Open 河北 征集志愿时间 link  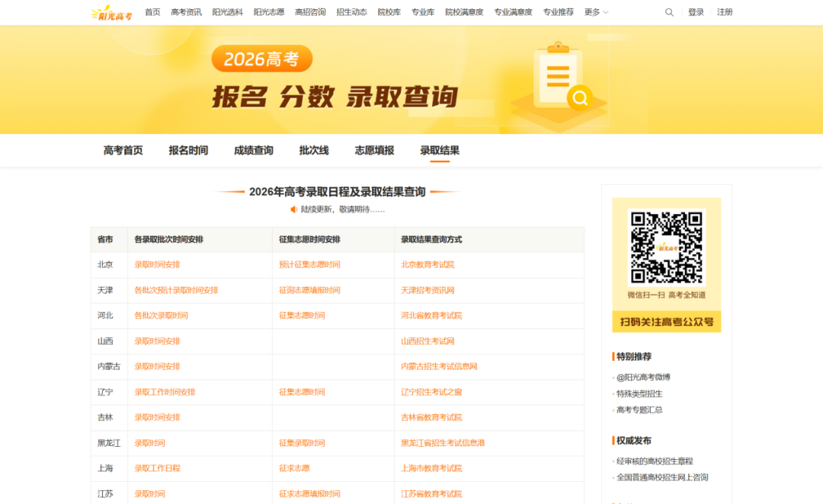click(302, 316)
